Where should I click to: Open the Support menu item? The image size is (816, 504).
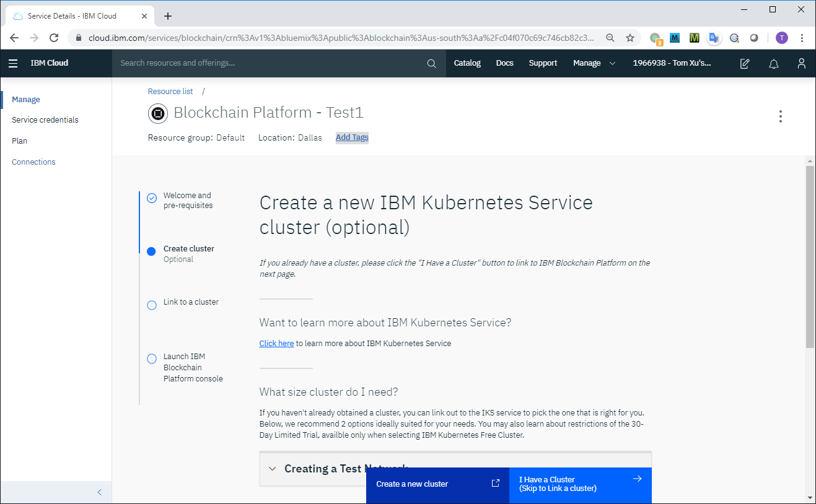tap(543, 63)
